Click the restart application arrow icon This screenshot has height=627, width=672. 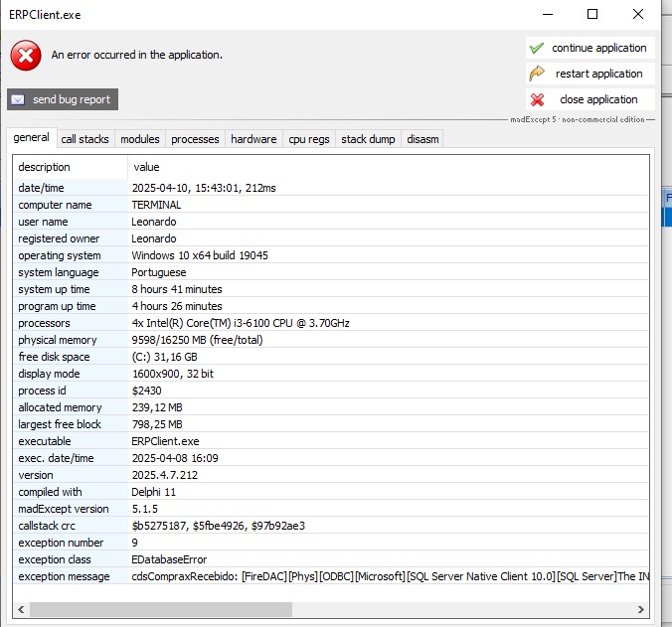tap(537, 74)
